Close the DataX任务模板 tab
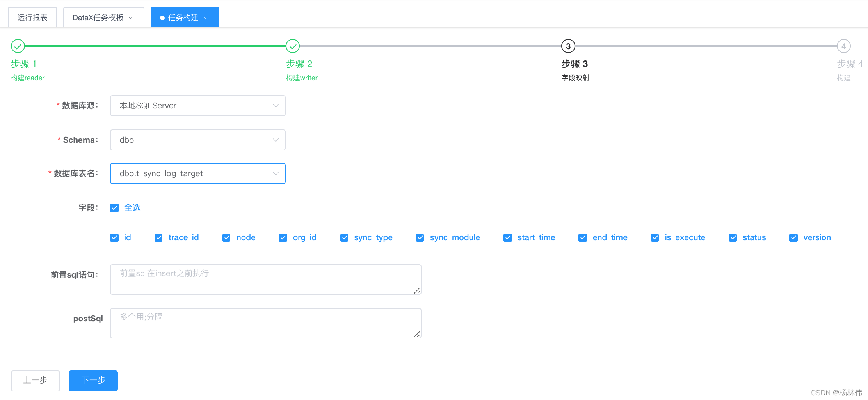Viewport: 868px width, 400px height. pos(131,17)
